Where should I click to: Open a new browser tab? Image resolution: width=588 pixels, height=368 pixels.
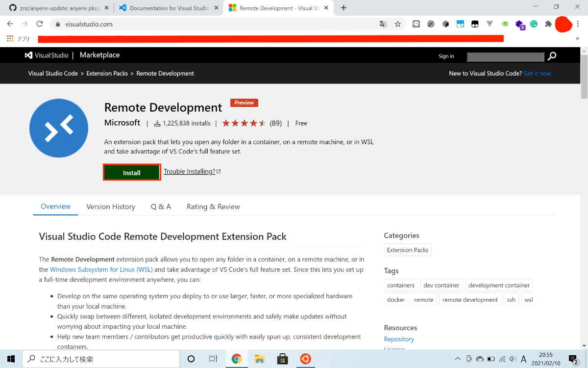click(x=343, y=8)
